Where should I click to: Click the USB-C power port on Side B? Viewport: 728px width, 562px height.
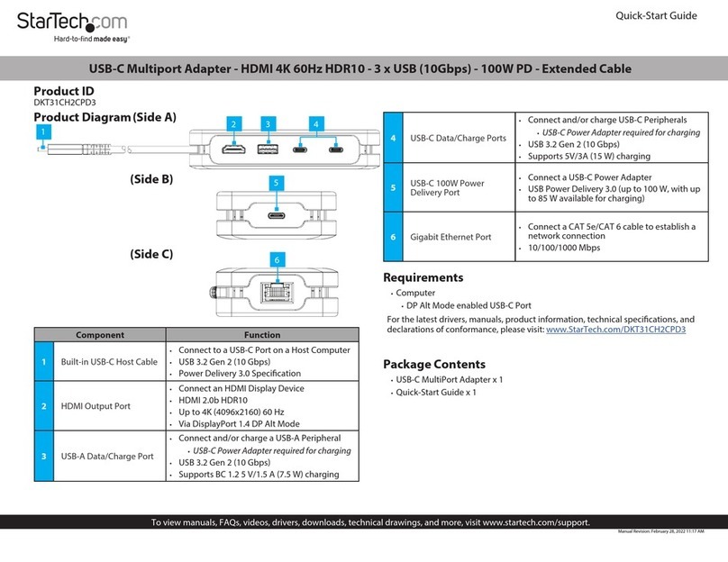pyautogui.click(x=277, y=215)
